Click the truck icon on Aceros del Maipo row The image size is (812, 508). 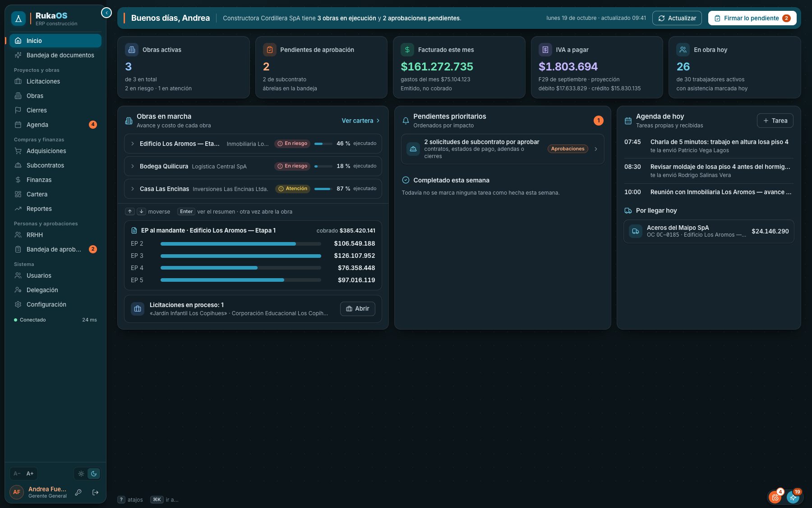(636, 231)
